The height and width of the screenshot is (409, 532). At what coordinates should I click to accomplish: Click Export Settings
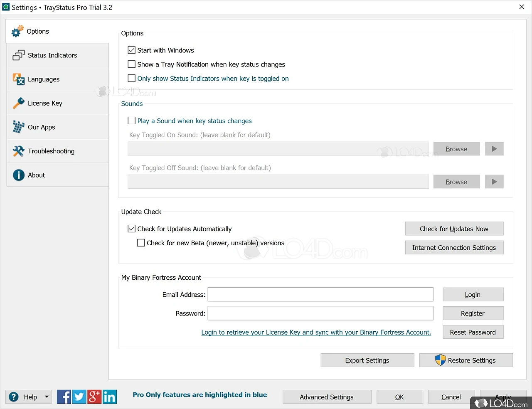[367, 360]
